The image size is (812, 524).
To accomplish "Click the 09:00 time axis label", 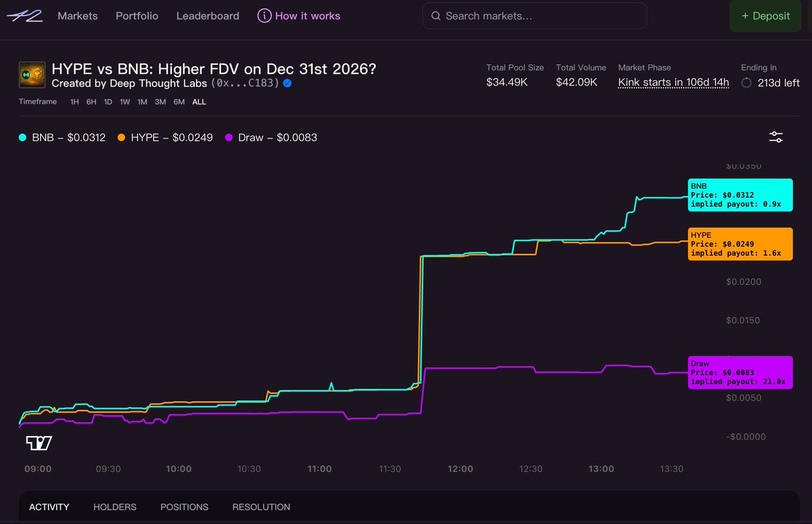I will (x=38, y=469).
